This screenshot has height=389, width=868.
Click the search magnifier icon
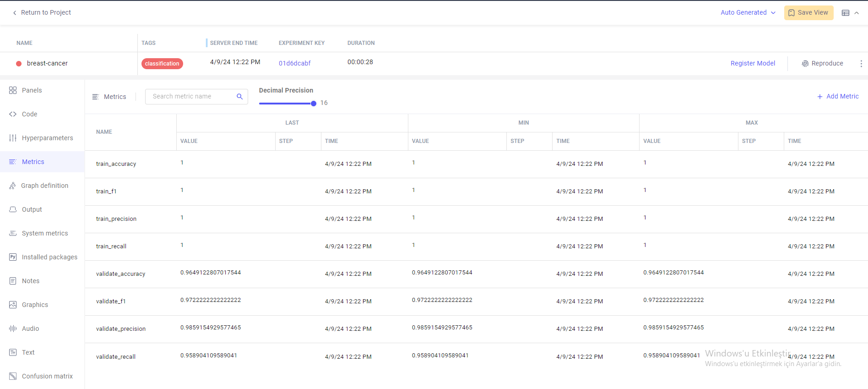click(x=239, y=96)
